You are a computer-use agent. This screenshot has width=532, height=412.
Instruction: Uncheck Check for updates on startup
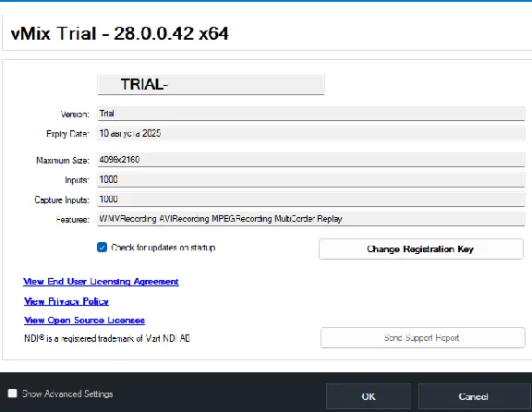(x=102, y=248)
